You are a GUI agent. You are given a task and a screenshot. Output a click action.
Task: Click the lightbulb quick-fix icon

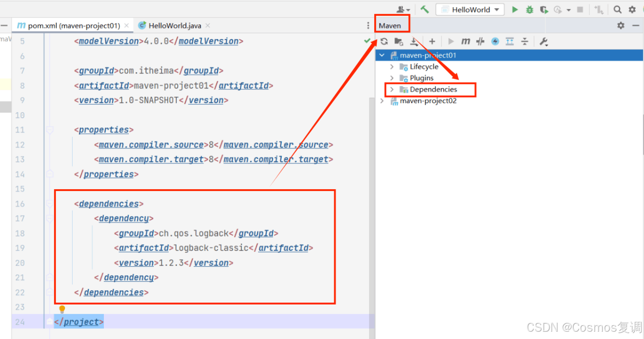coord(62,309)
